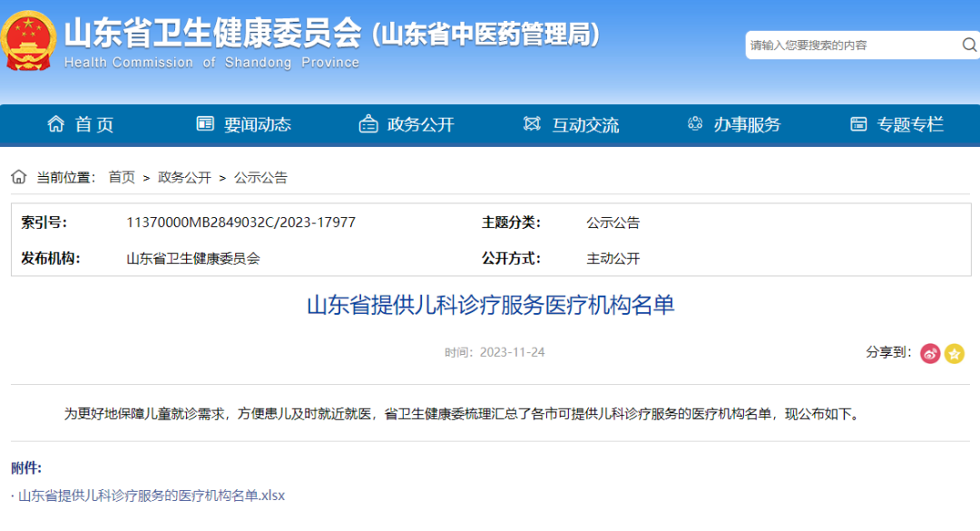Click the article body paragraph
Viewport: 980px width, 531px height.
pyautogui.click(x=463, y=414)
